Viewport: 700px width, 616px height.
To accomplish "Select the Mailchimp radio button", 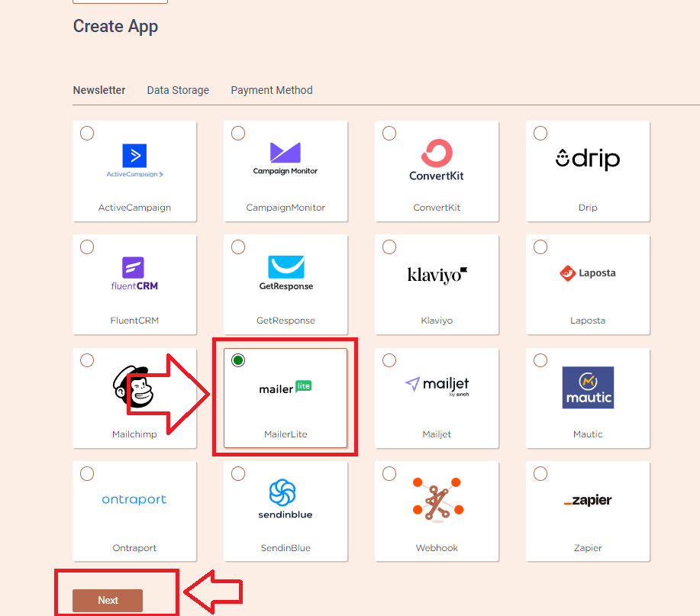I will (x=87, y=360).
